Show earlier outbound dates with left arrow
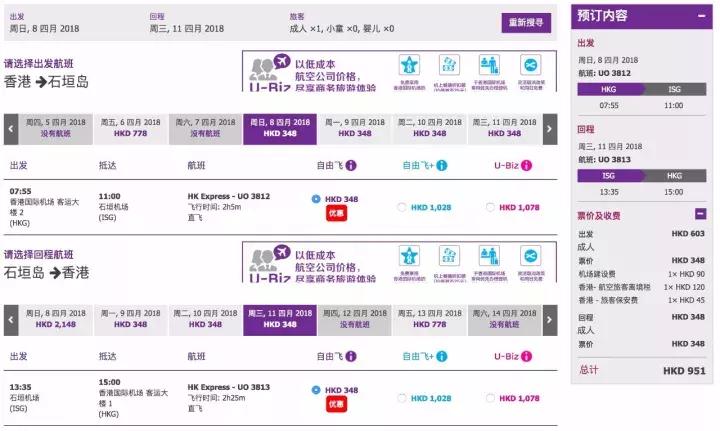This screenshot has height=431, width=720. (x=11, y=129)
